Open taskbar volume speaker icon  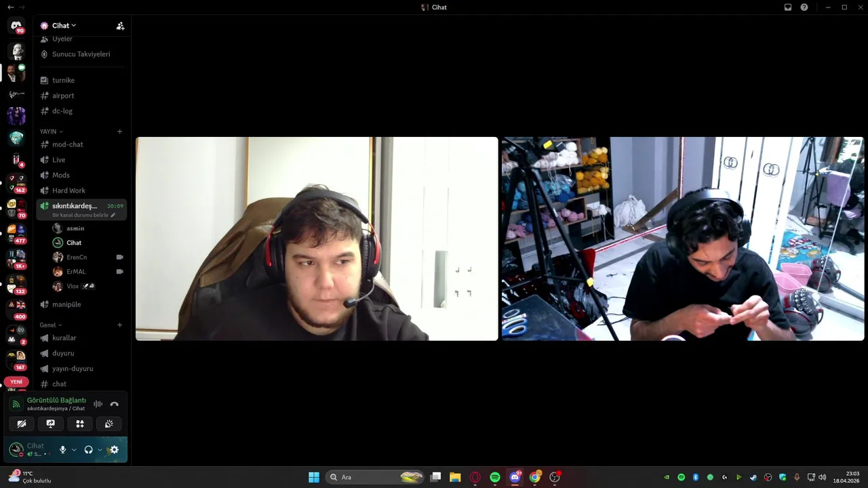click(x=822, y=477)
